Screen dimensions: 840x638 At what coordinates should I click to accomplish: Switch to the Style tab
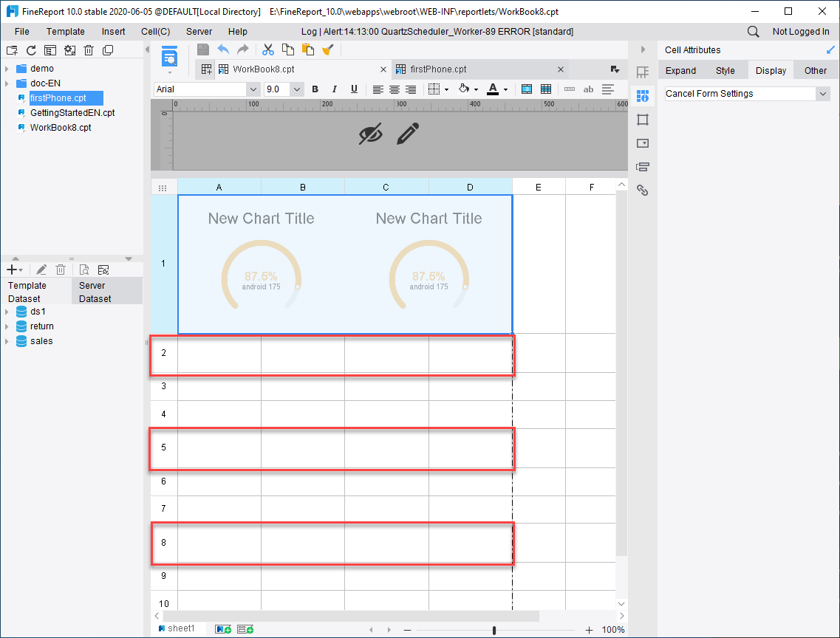coord(725,71)
